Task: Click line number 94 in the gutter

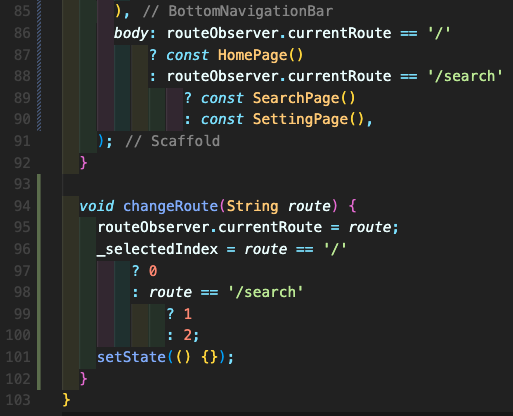Action: tap(22, 206)
